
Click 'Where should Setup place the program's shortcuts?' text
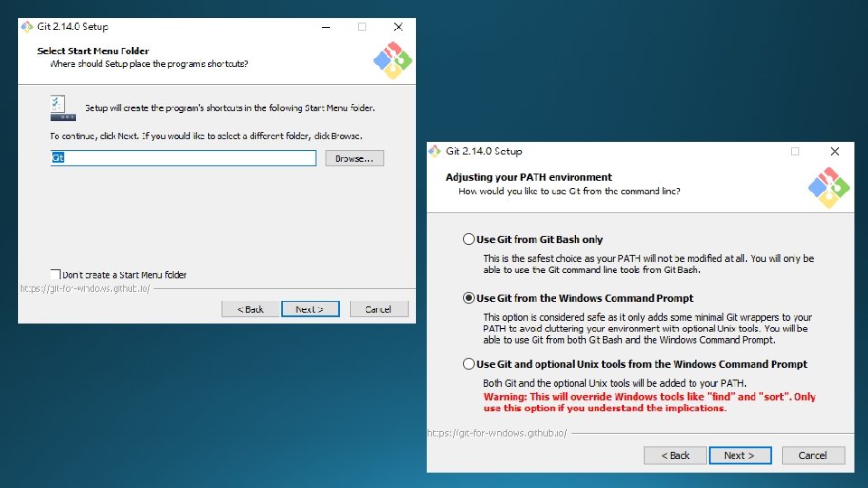(149, 63)
